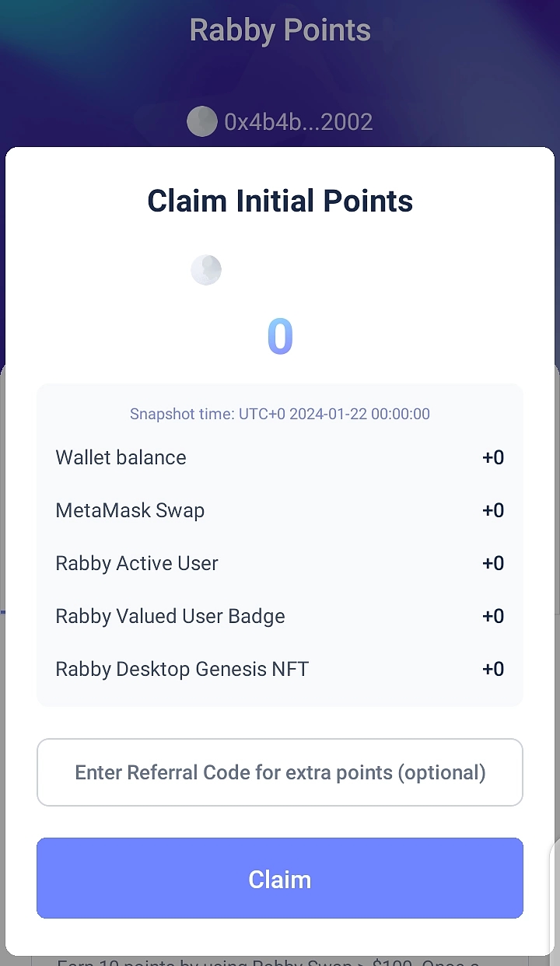Select the Rabby Active User row label

tap(137, 563)
